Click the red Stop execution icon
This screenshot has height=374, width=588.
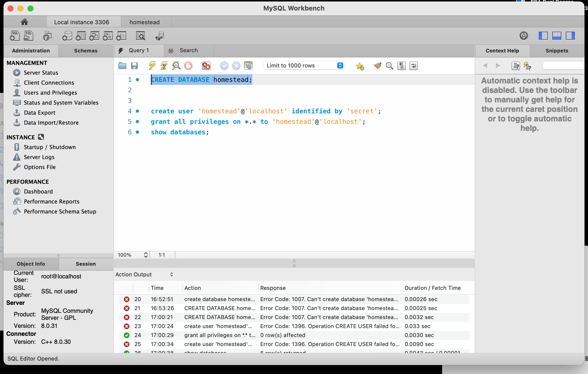[x=188, y=66]
